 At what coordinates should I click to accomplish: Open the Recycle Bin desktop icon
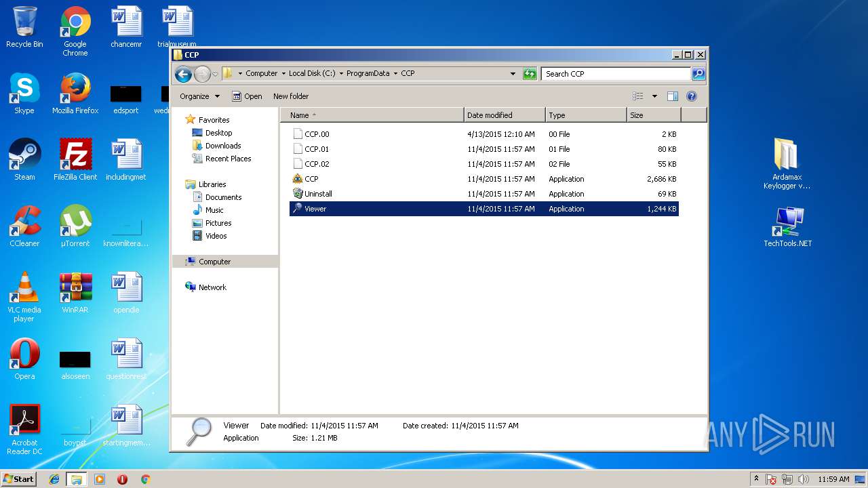pos(24,27)
